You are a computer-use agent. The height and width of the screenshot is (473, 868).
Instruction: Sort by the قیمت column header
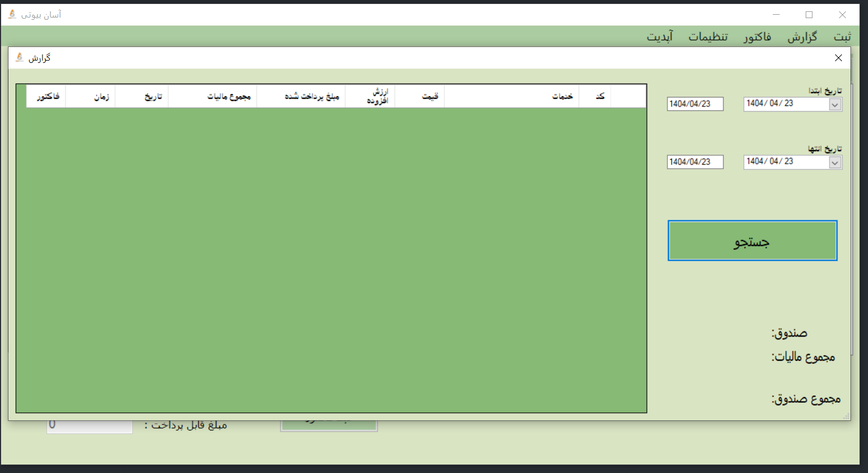click(x=419, y=96)
